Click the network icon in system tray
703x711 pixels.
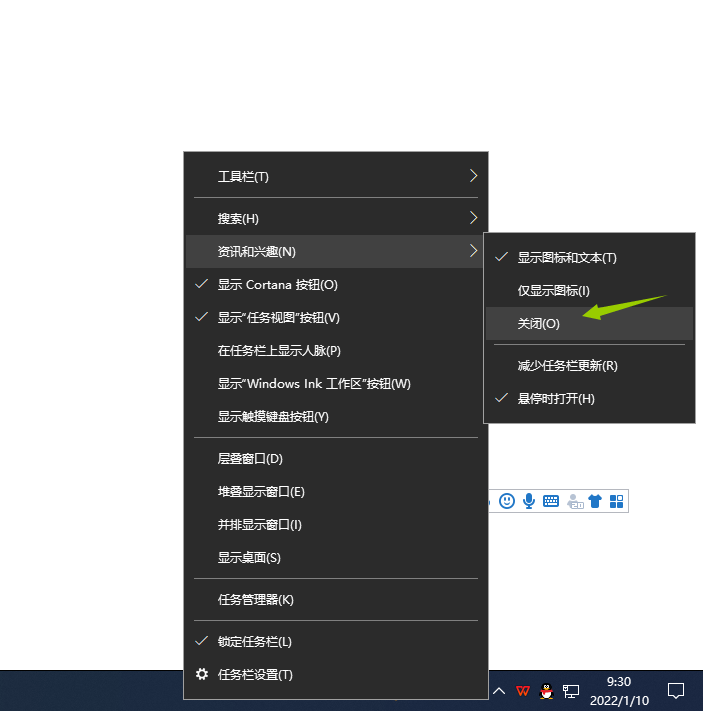tap(571, 691)
